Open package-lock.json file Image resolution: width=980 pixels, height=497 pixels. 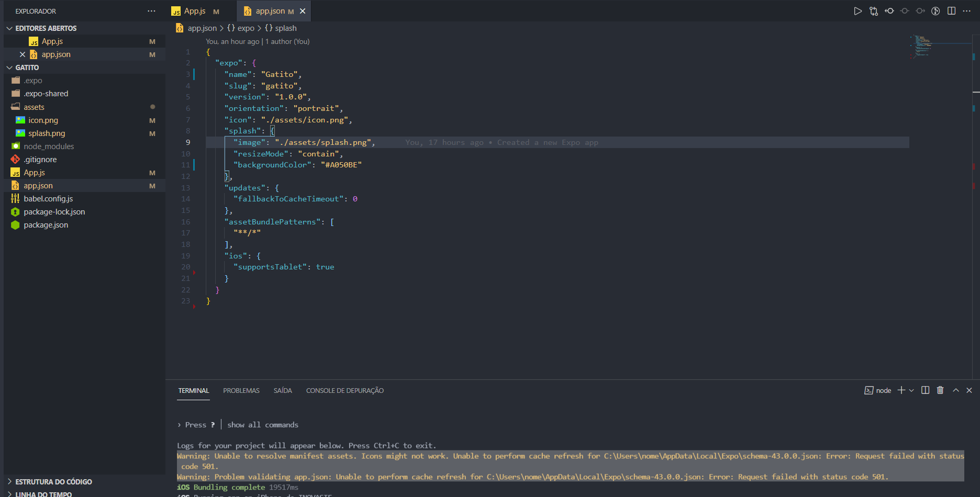point(85,212)
